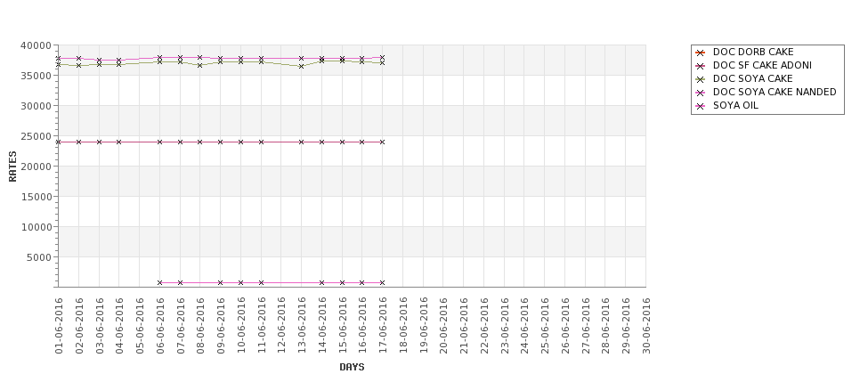Click the DAYS axis title
Screen dimensions: 868x382
(x=352, y=367)
